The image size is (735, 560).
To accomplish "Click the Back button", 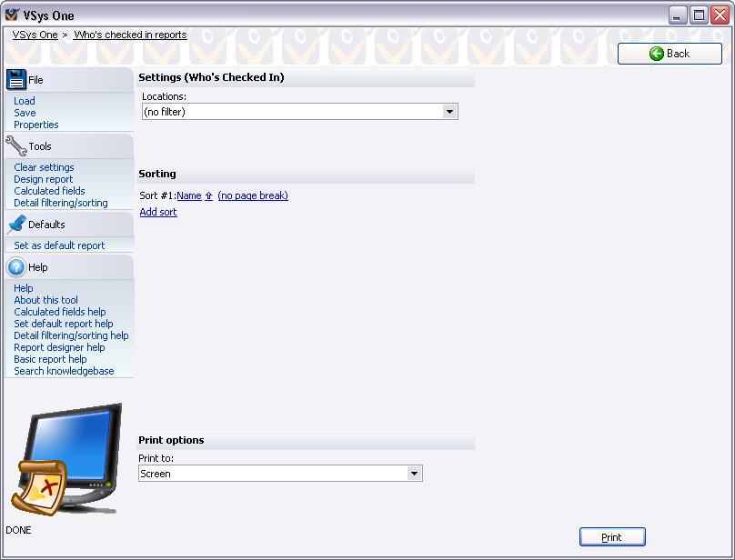I will click(670, 54).
